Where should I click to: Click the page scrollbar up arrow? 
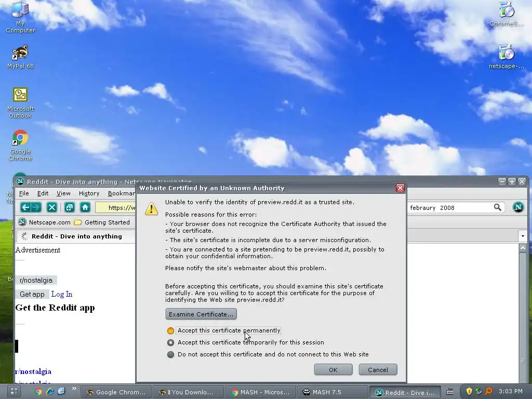[523, 248]
